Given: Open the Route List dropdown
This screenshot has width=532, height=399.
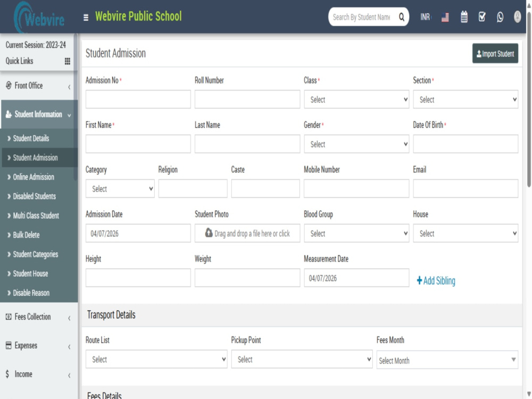Looking at the screenshot, I should tap(156, 359).
